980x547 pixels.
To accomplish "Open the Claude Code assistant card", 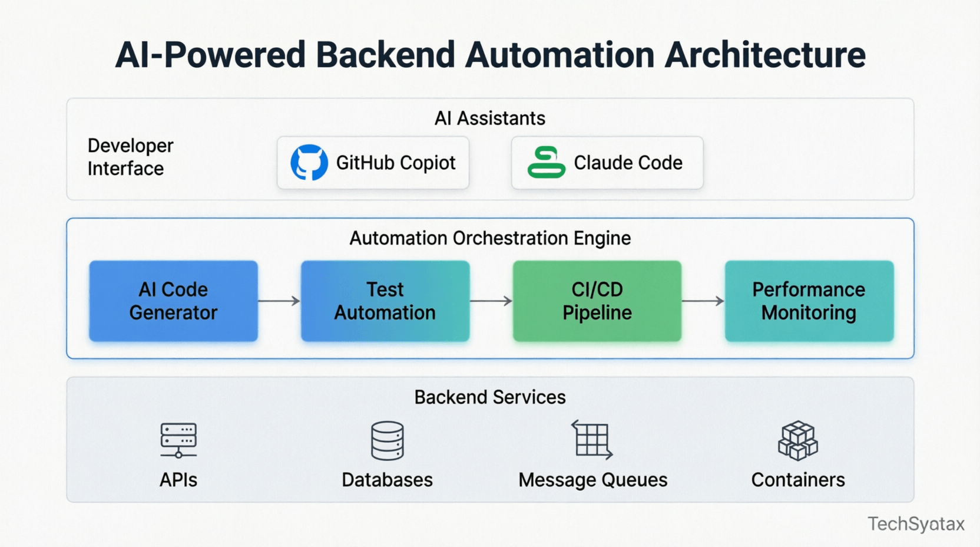I will pos(607,163).
